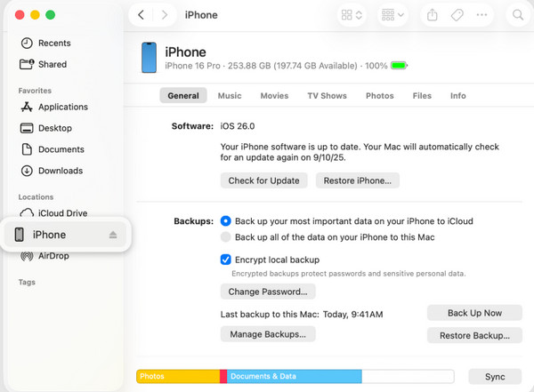Open the group-by grid dropdown
Viewport: 534px width, 392px height.
392,15
